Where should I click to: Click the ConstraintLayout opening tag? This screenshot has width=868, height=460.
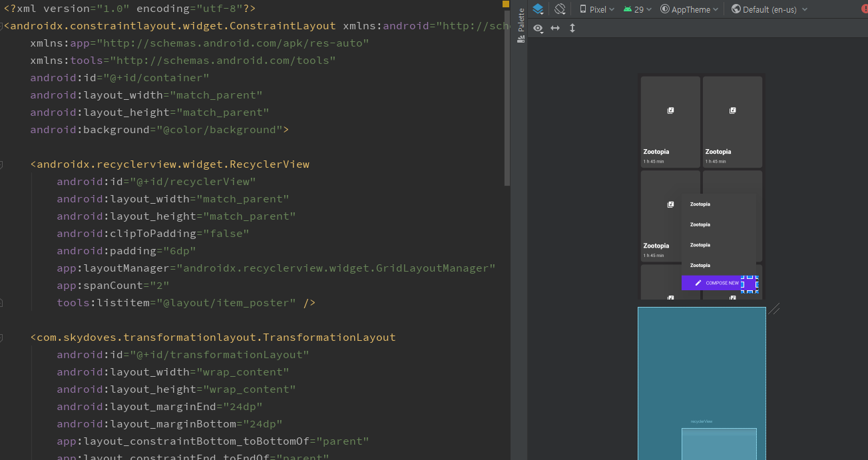pos(170,26)
